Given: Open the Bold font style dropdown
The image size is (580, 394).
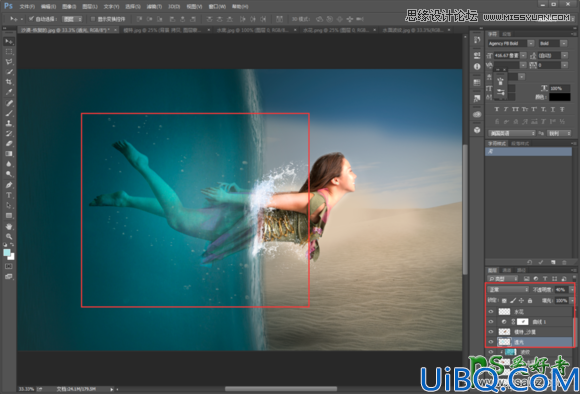Looking at the screenshot, I should coord(564,43).
